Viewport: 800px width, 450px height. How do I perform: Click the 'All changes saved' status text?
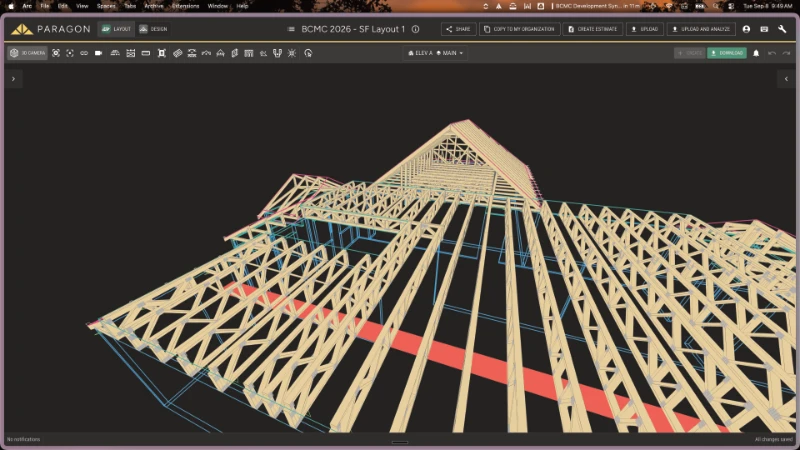coord(773,439)
